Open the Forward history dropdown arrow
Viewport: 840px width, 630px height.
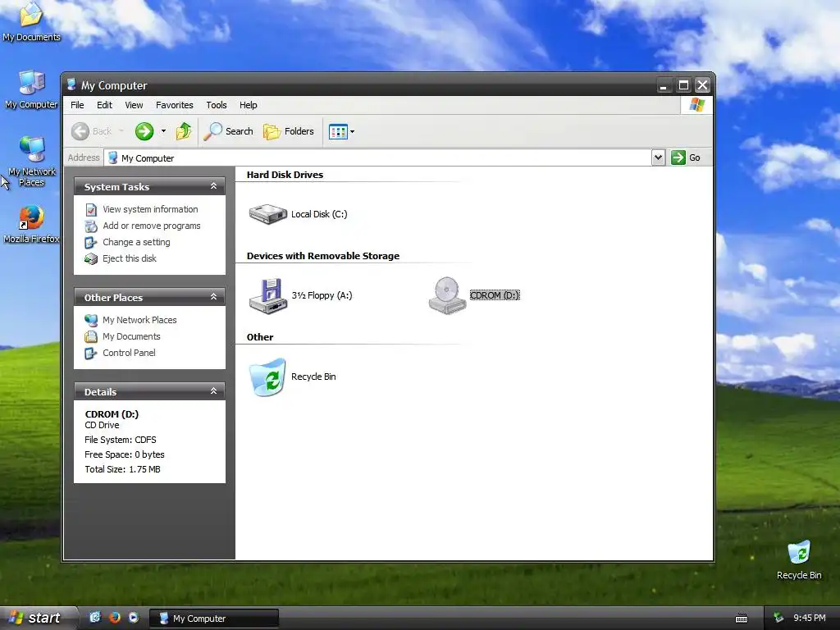163,131
